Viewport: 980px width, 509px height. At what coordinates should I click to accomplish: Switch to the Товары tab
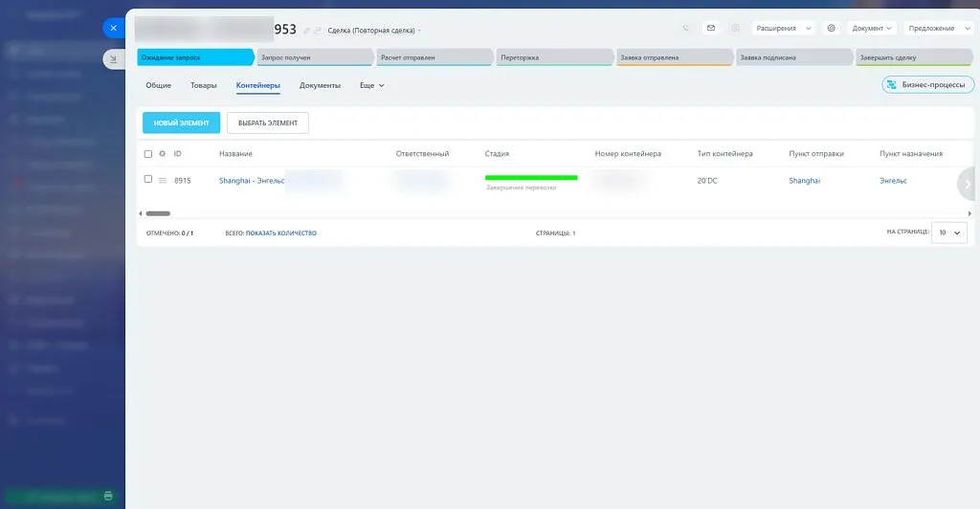pos(203,86)
